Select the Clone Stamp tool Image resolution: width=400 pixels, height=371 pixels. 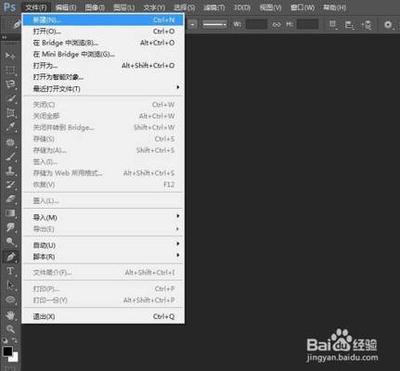(10, 171)
